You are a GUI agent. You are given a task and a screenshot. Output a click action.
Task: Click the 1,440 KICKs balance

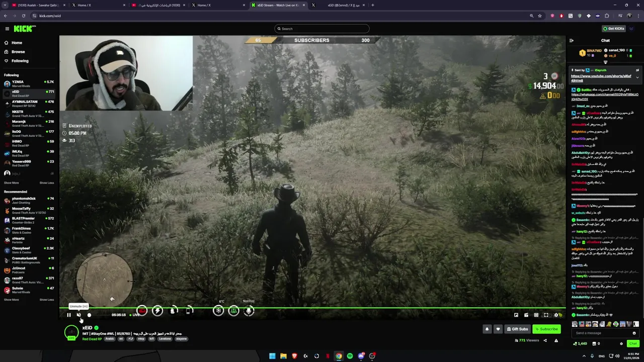580,343
